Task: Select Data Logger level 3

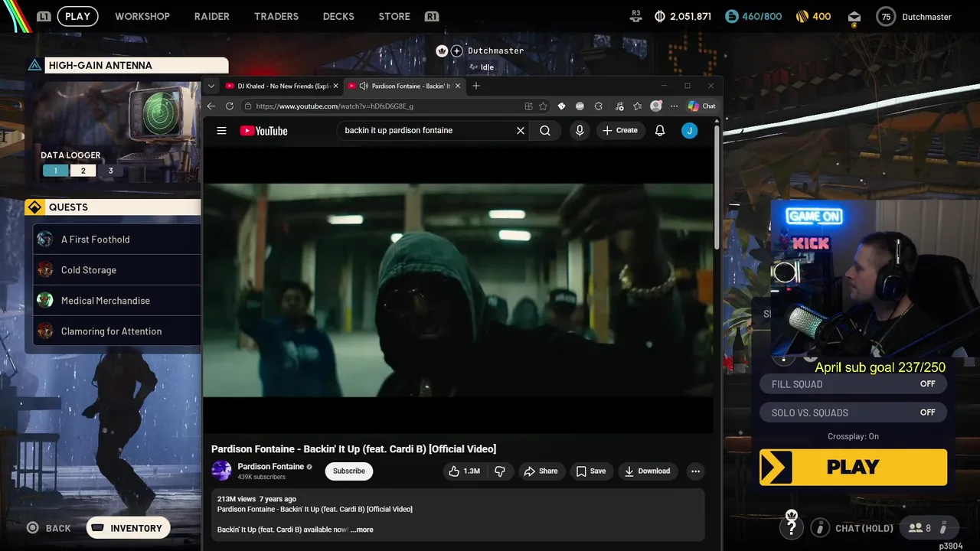Action: [110, 171]
